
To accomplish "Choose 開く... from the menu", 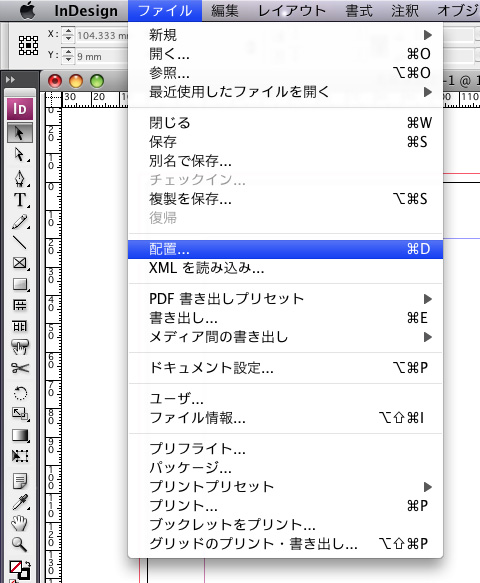I will (x=286, y=54).
